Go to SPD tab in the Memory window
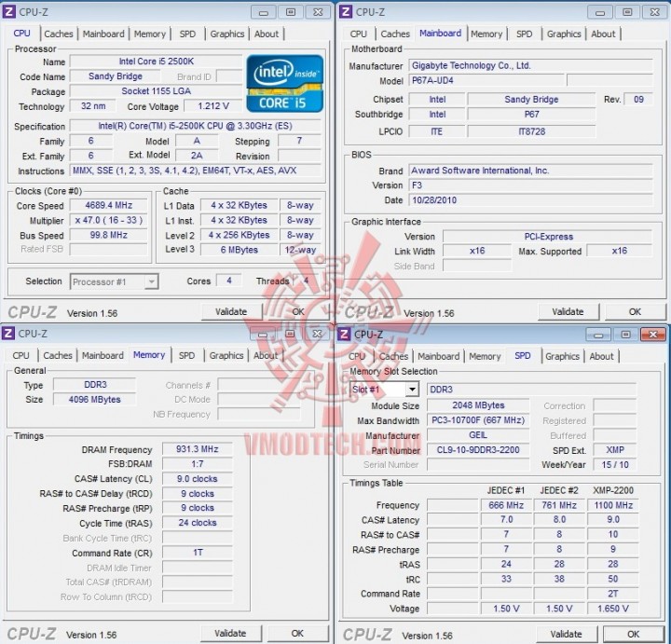671x644 pixels. pyautogui.click(x=186, y=356)
